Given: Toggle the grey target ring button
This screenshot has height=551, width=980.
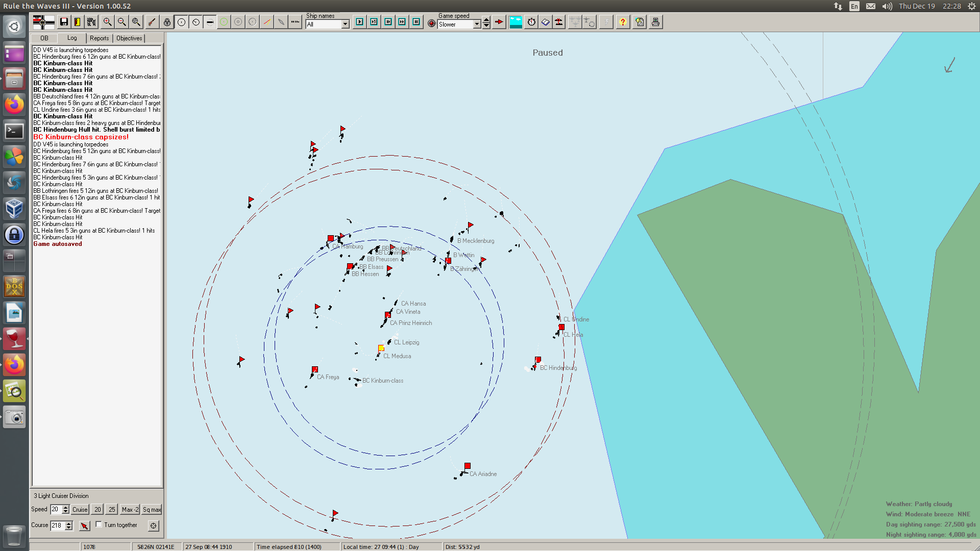Looking at the screenshot, I should click(x=238, y=22).
